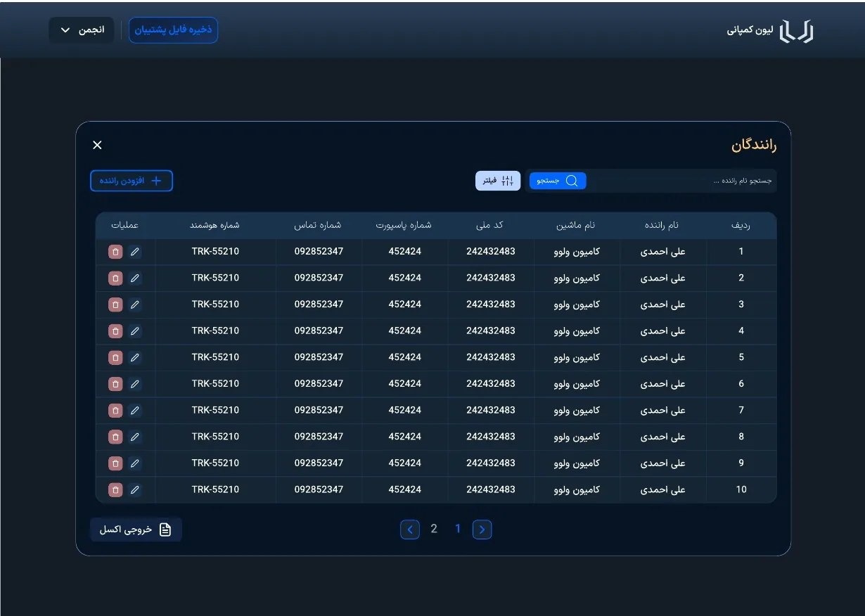The height and width of the screenshot is (616, 865).
Task: Edit the row 6 driver record
Action: tap(135, 384)
